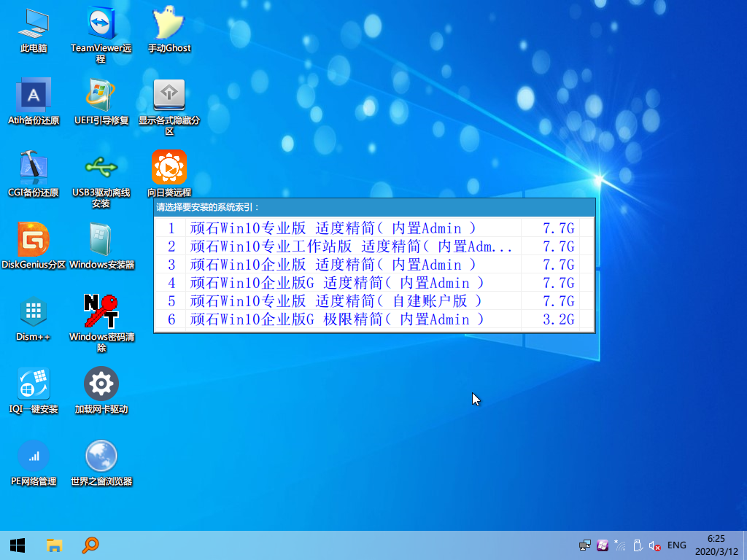Open the Dism++ desktop icon
The image size is (747, 560).
pos(34,313)
